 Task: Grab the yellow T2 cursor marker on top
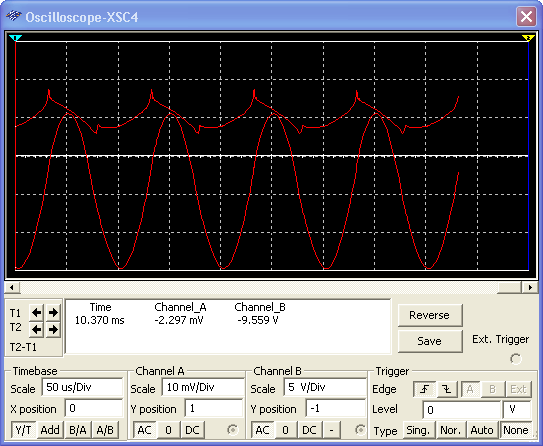coord(528,38)
